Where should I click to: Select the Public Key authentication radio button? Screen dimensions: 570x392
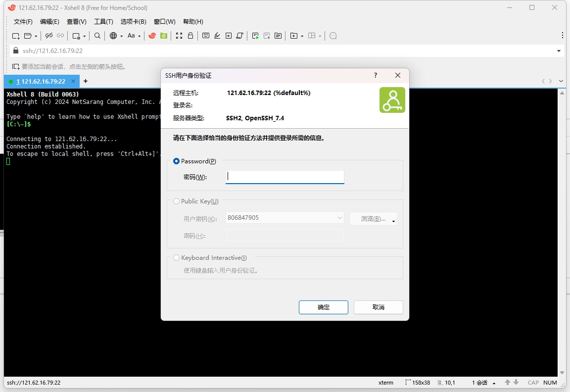tap(176, 201)
